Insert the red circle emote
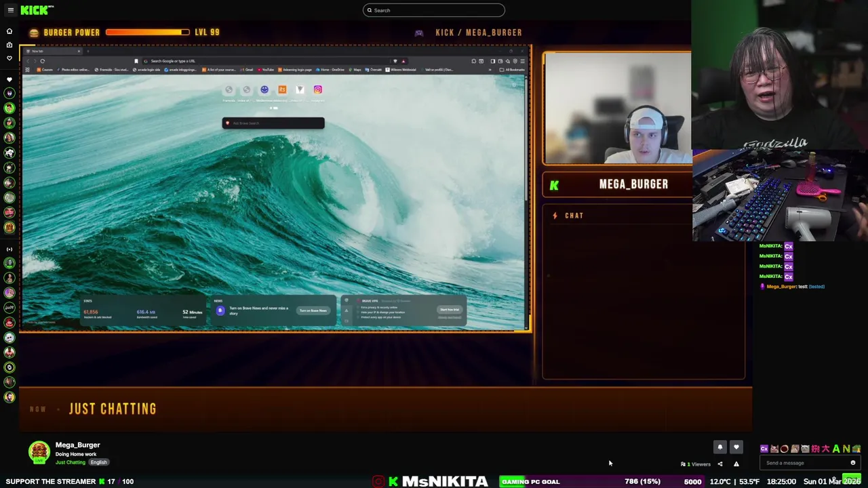 click(x=785, y=449)
